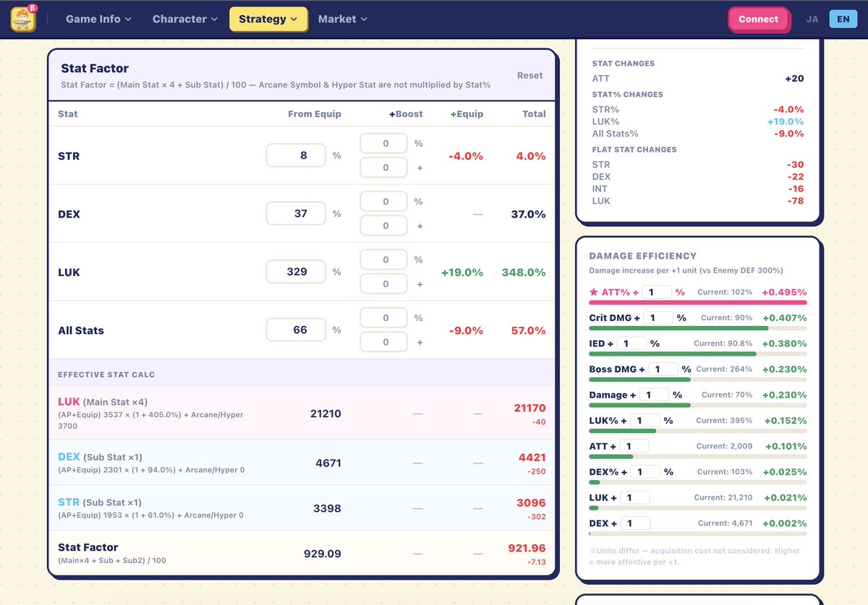Viewport: 868px width, 605px height.
Task: Open the Market dropdown
Action: click(343, 19)
